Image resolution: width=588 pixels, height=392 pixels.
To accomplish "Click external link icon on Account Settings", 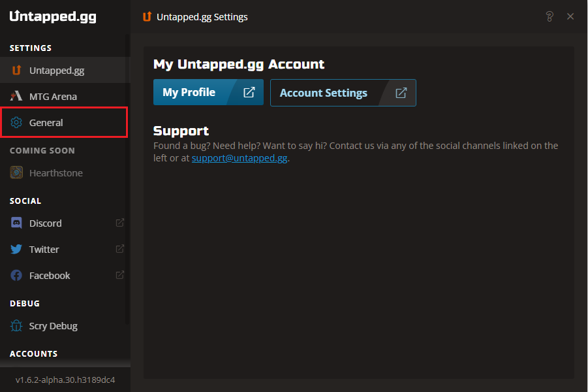I will coord(401,93).
